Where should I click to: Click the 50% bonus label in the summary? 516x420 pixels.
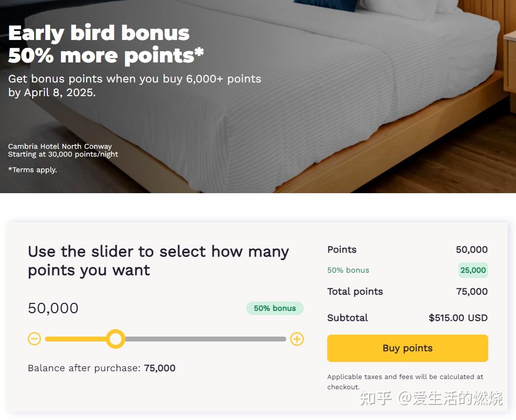click(x=348, y=270)
